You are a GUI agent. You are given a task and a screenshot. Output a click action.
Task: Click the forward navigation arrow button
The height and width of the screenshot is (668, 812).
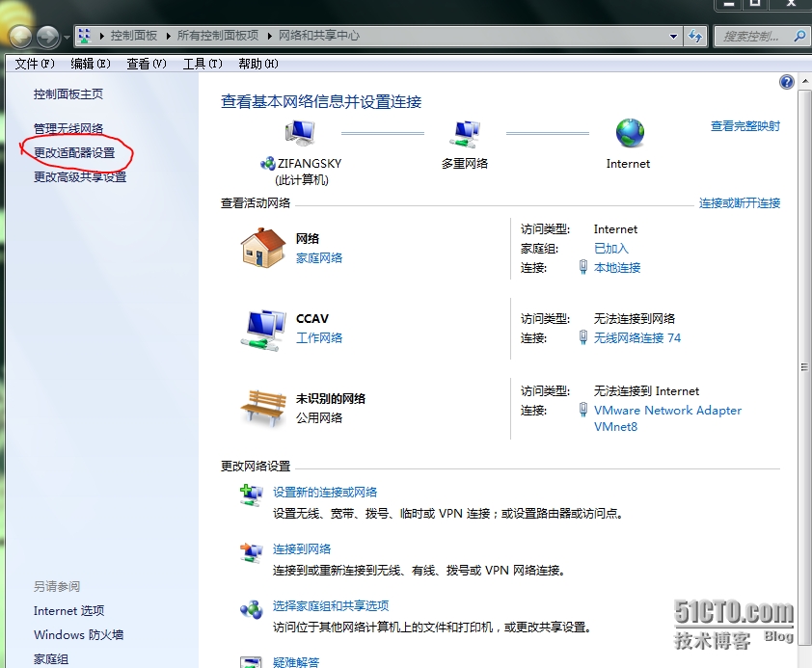pyautogui.click(x=48, y=37)
